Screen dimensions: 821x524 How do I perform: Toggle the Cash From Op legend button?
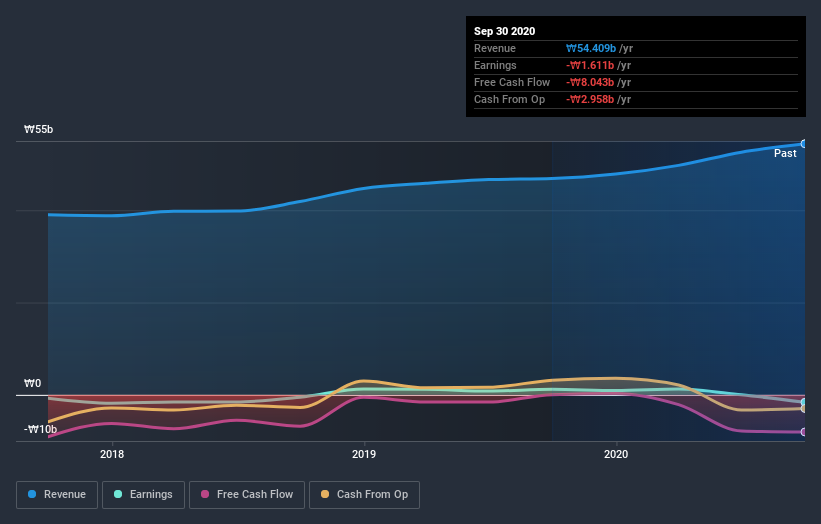364,495
